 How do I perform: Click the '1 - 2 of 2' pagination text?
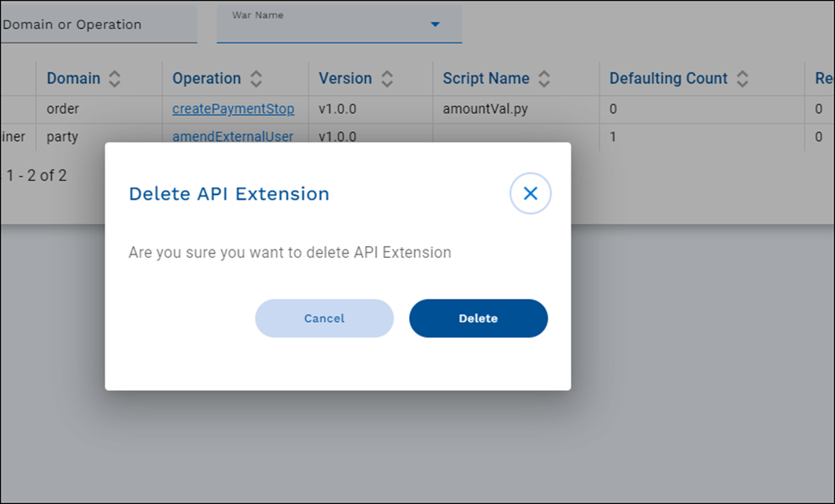pos(37,175)
